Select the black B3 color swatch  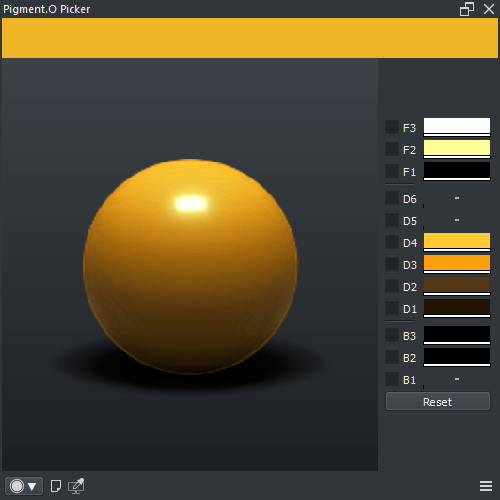coord(457,335)
